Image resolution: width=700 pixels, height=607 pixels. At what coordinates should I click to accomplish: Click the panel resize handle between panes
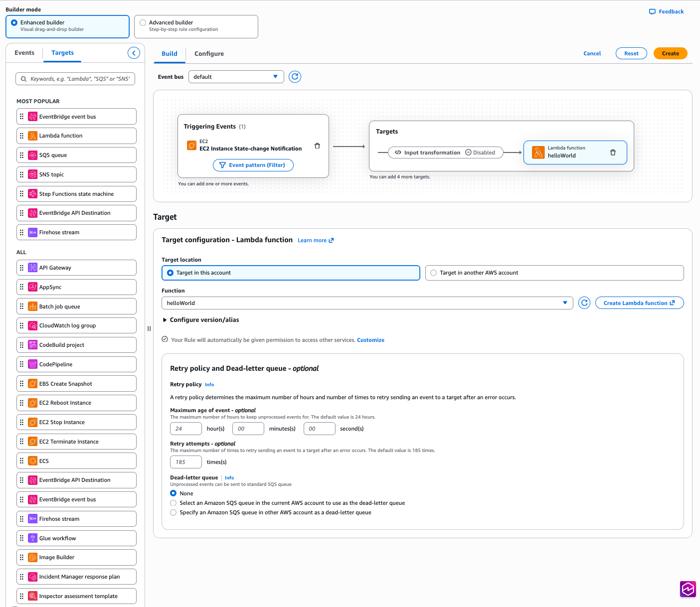coord(149,328)
